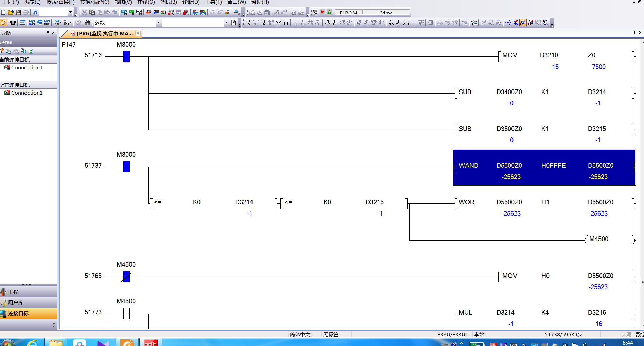Click the zoom magnifier icon in ladder toolbar
The image size is (644, 346).
pos(545,23)
